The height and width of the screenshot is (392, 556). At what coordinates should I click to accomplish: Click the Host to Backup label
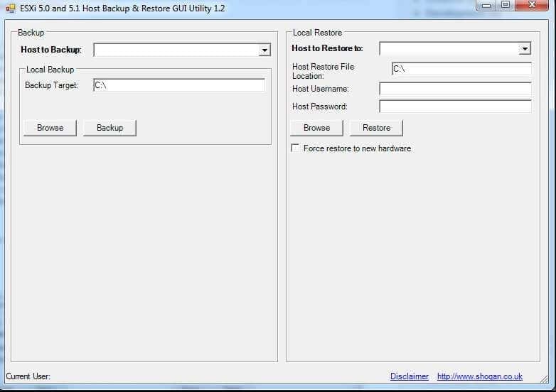(51, 50)
